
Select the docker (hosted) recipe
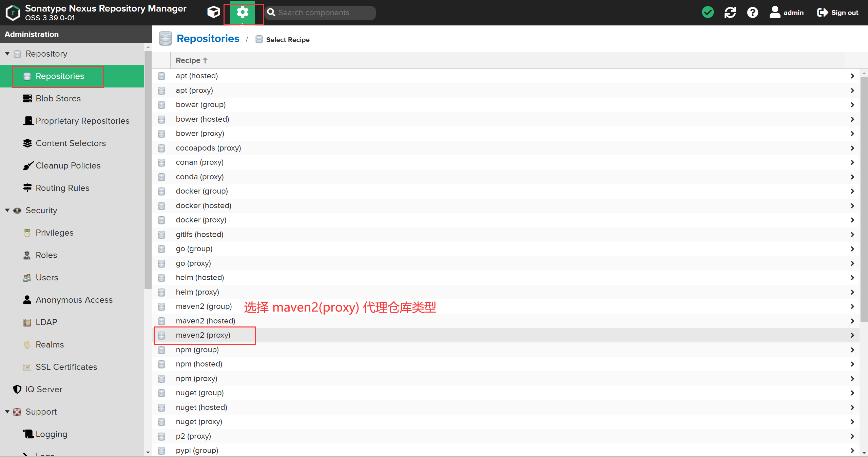point(204,205)
